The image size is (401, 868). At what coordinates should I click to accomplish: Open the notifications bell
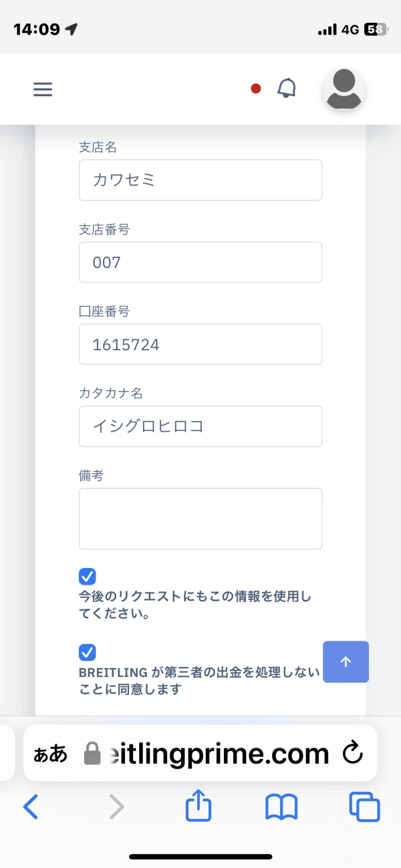point(287,88)
